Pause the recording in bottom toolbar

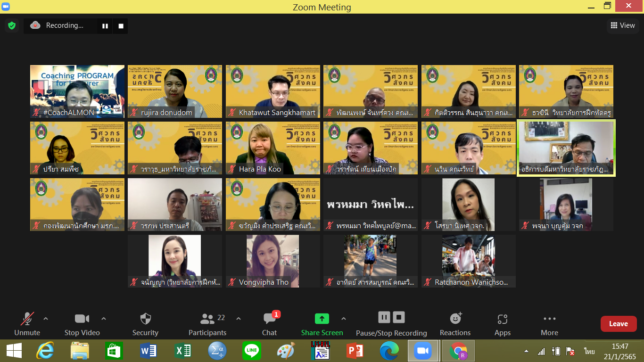pyautogui.click(x=384, y=317)
